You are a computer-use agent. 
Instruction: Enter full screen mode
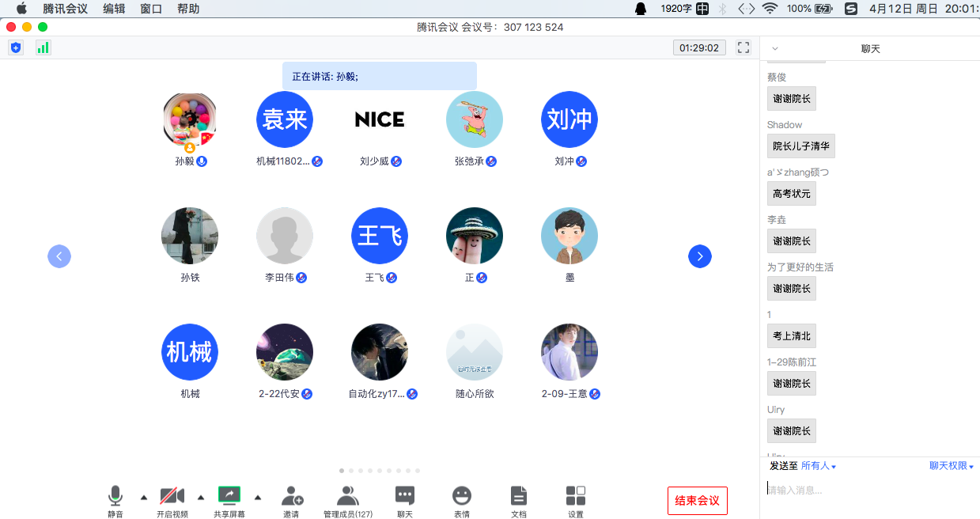pyautogui.click(x=744, y=47)
